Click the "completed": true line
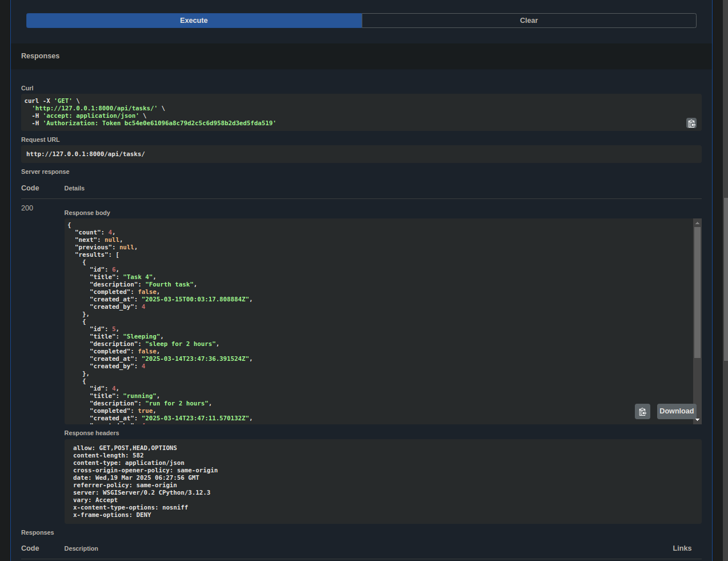 click(x=123, y=411)
